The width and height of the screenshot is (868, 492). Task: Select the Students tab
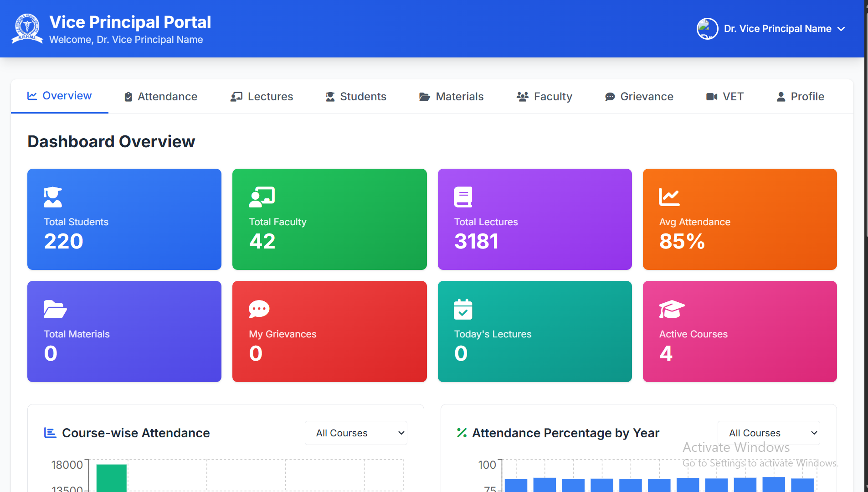[356, 97]
